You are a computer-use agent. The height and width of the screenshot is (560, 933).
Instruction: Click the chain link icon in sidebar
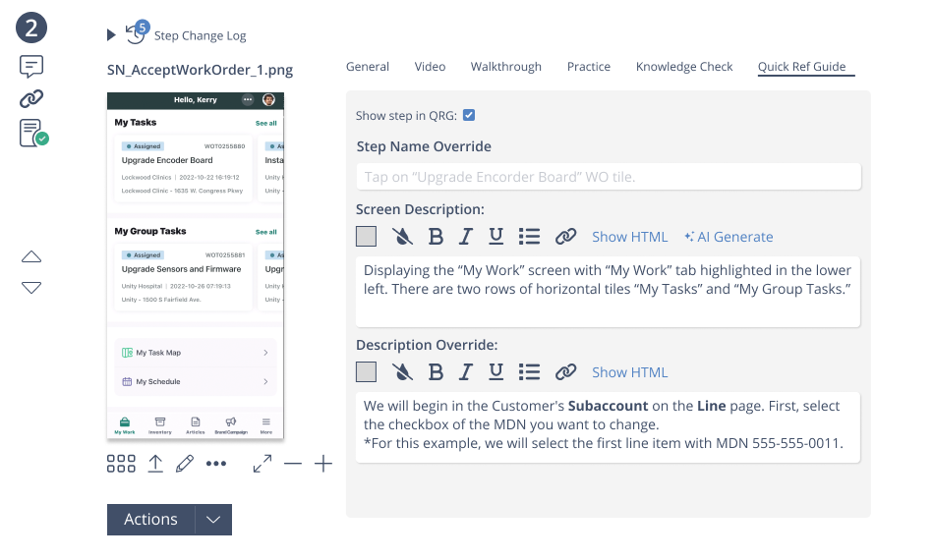click(31, 98)
